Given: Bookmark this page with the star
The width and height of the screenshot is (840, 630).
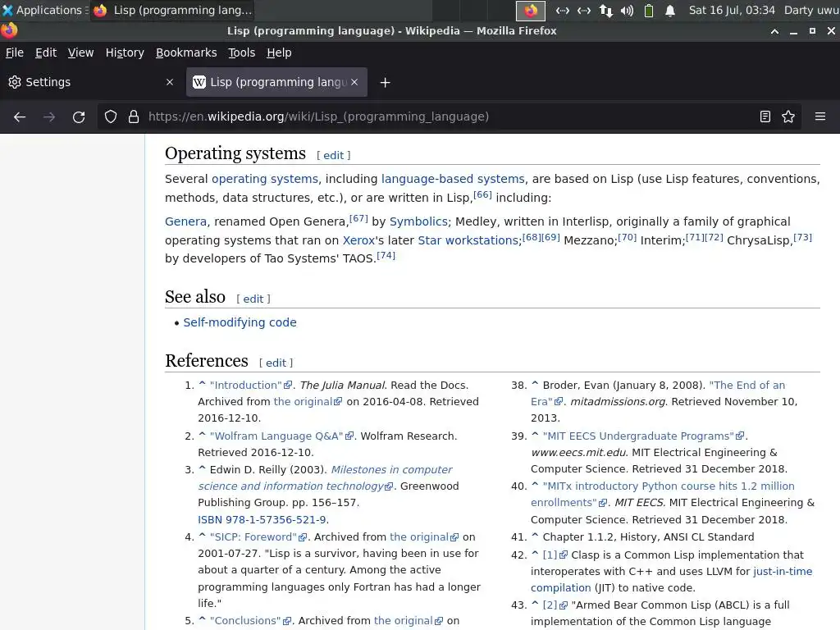Looking at the screenshot, I should click(x=788, y=116).
